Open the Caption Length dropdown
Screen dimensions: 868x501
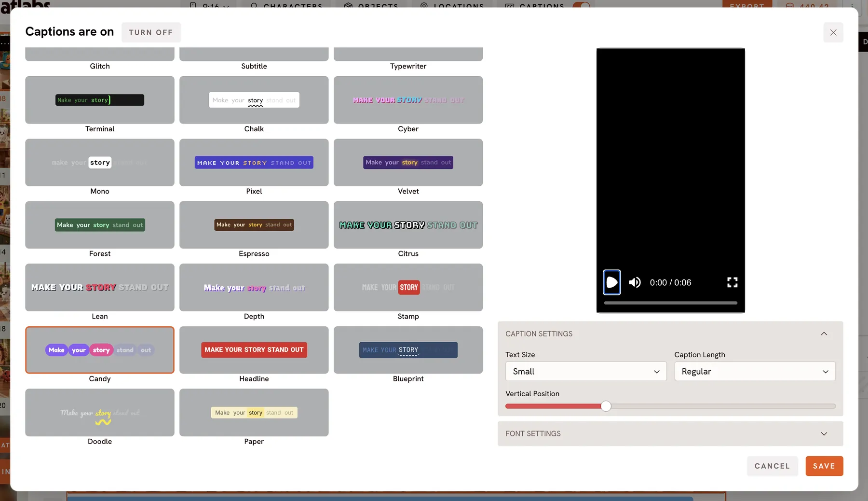pos(755,371)
